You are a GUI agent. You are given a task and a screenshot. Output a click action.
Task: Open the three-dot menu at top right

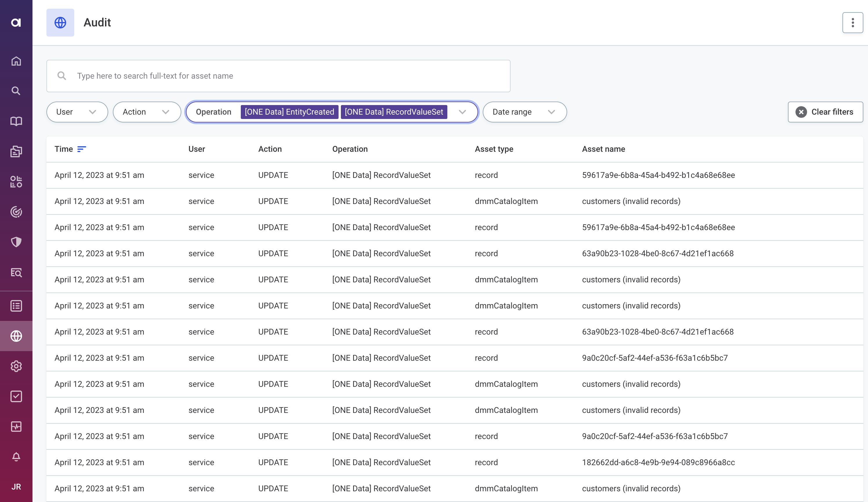point(853,22)
